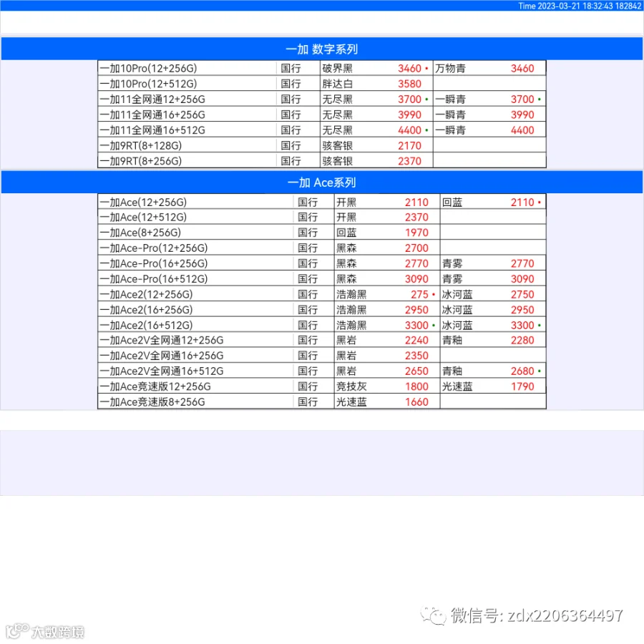Select the '一加9RT(8+128G)' model cell
Image resolution: width=644 pixels, height=644 pixels.
pos(187,146)
